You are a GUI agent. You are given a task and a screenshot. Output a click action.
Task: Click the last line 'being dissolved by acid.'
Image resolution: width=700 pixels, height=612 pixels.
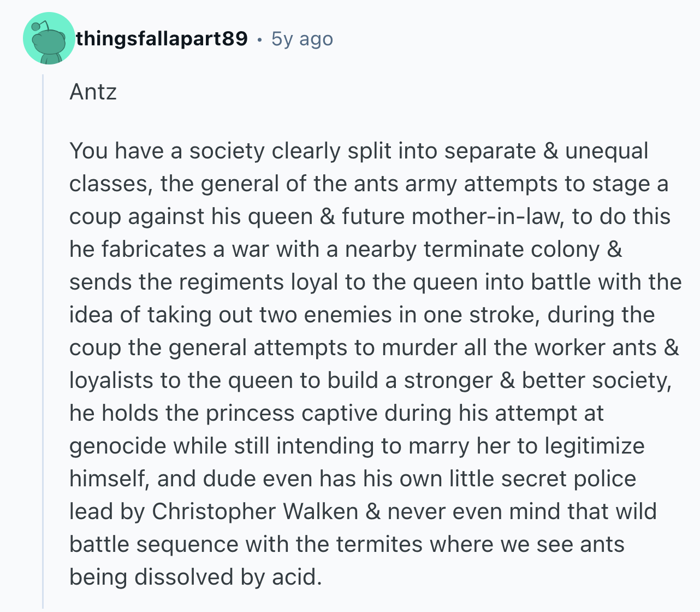pyautogui.click(x=196, y=577)
